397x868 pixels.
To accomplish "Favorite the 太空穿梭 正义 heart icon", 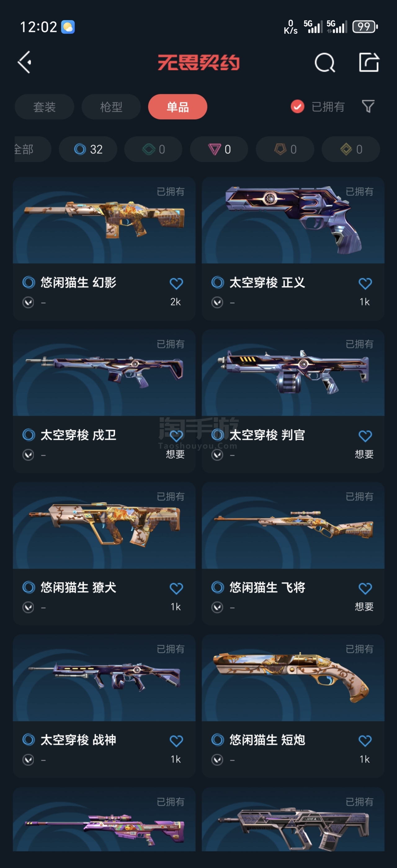I will (365, 283).
